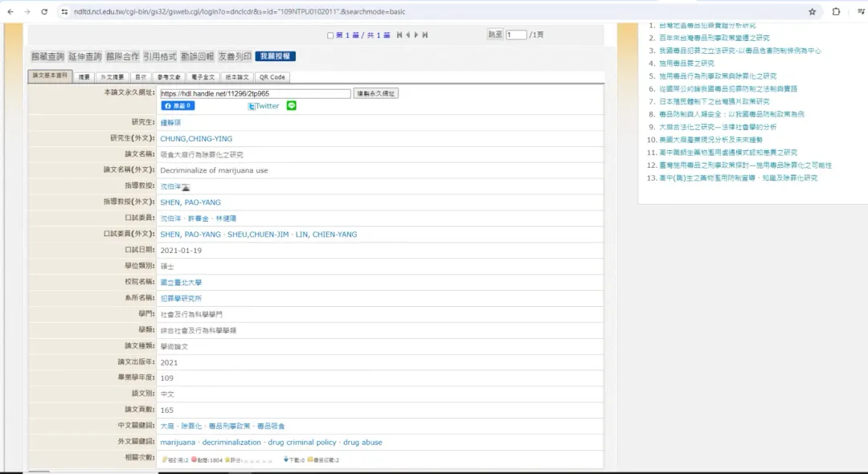Image resolution: width=868 pixels, height=474 pixels.
Task: Click the marijuana keyword link
Action: [x=178, y=443]
